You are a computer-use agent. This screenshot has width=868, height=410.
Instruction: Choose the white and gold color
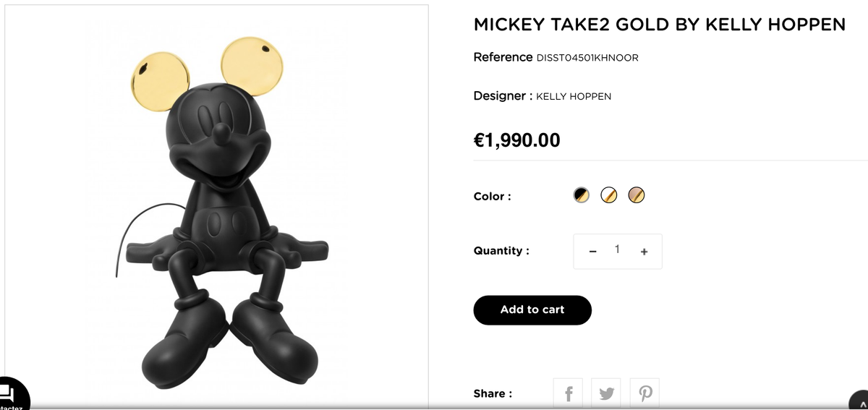(x=609, y=195)
